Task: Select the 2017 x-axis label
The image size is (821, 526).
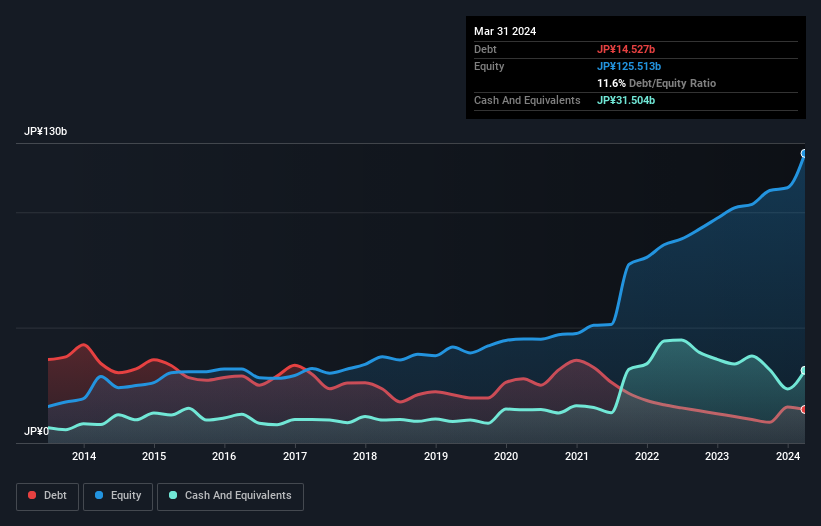Action: [x=295, y=456]
